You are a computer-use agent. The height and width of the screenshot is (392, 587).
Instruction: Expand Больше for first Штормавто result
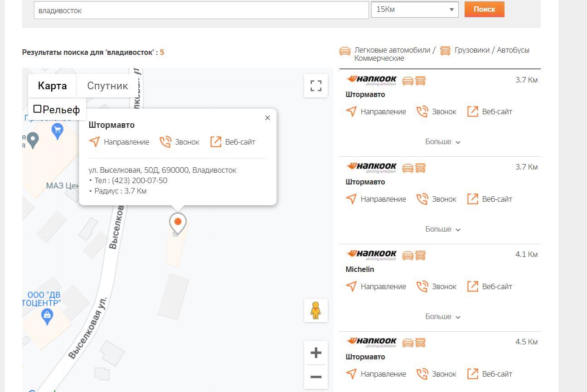click(x=442, y=142)
